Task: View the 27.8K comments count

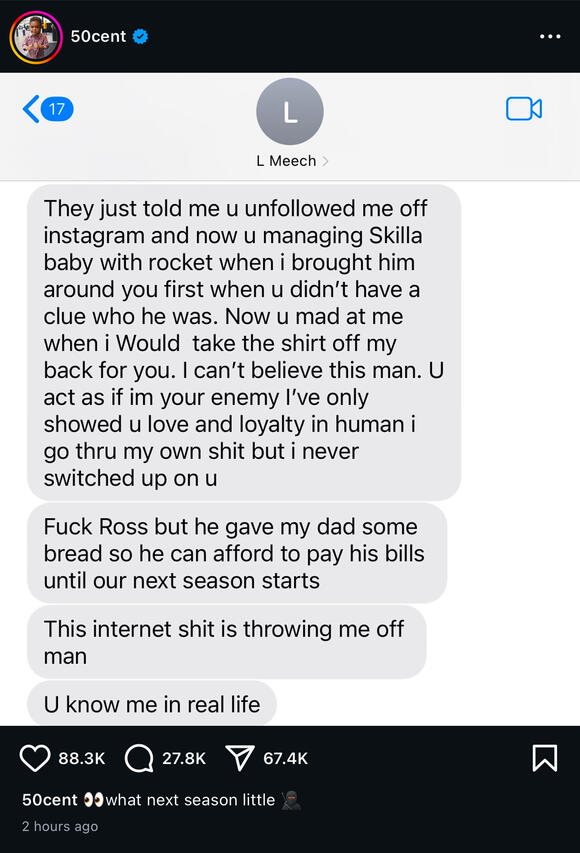Action: (x=184, y=758)
